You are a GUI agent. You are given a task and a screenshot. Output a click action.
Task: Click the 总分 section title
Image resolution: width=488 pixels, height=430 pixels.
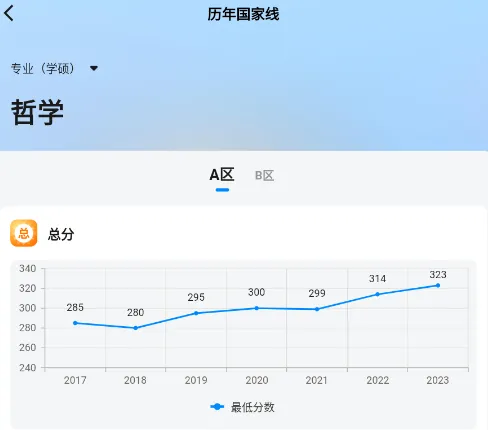click(x=61, y=234)
